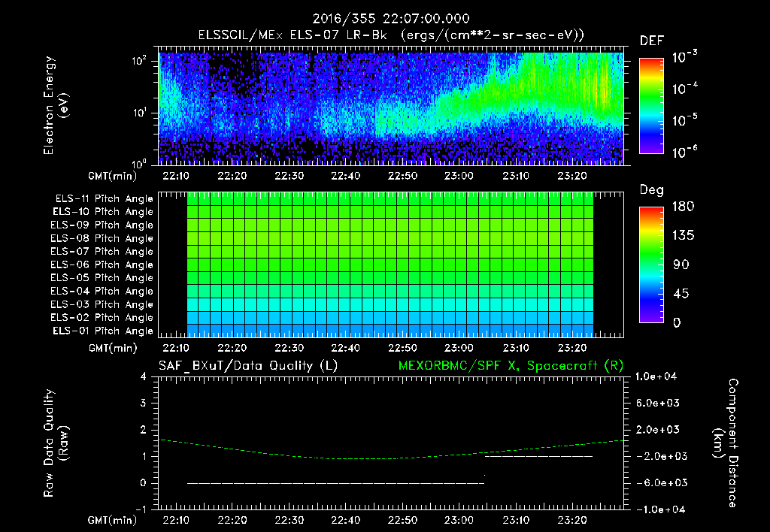The height and width of the screenshot is (532, 770).
Task: Click the 23:00 tick label under the spectrogram
Action: tap(459, 176)
